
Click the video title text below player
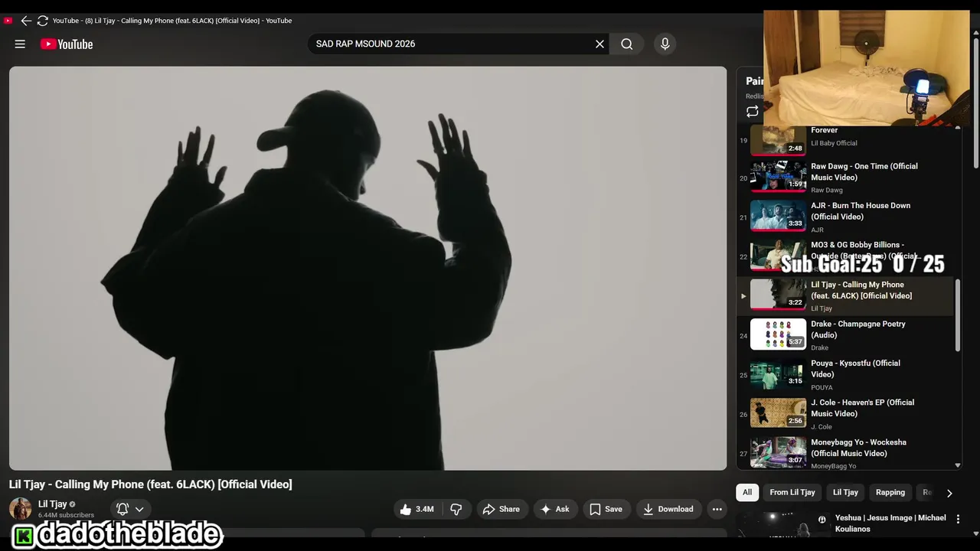coord(151,484)
